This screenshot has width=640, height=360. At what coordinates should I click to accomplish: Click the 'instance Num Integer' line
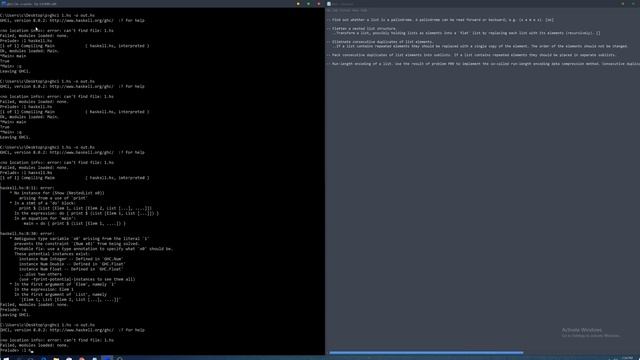(x=71, y=259)
